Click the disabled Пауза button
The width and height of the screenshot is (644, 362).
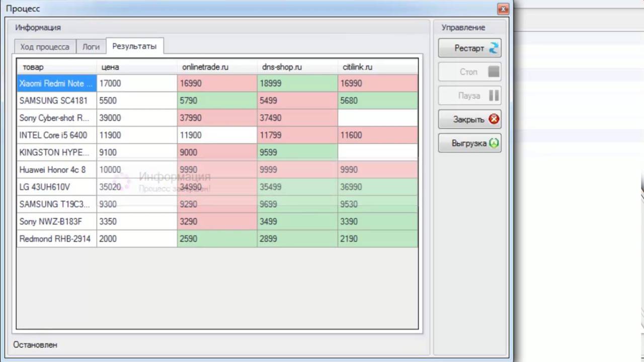[469, 96]
